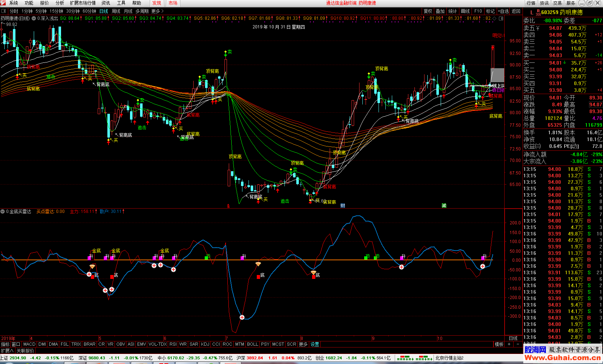Select the 周线 chart period

pyautogui.click(x=116, y=11)
